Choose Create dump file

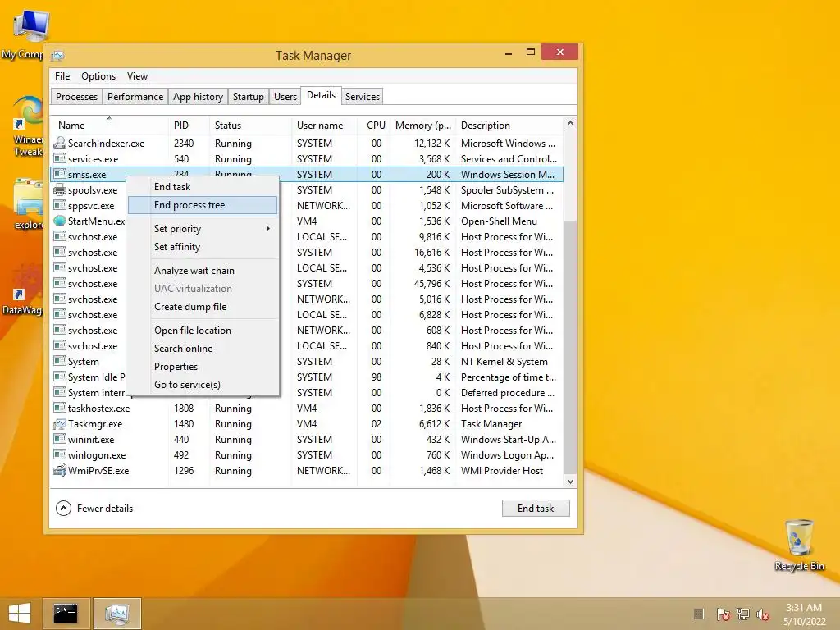203,307
